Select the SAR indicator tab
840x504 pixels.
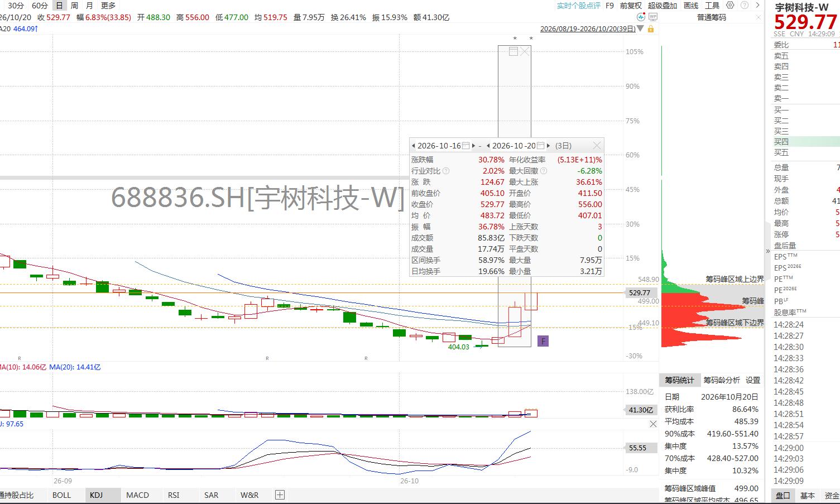(211, 495)
